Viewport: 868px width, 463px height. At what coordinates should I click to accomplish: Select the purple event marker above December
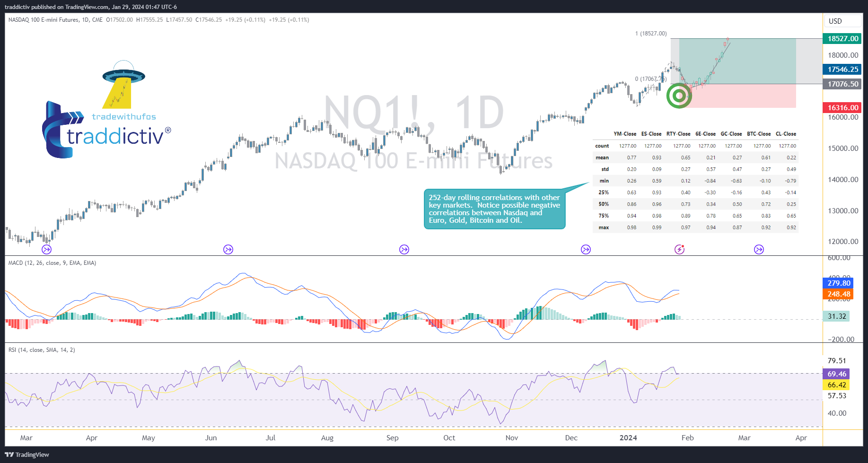tap(586, 249)
